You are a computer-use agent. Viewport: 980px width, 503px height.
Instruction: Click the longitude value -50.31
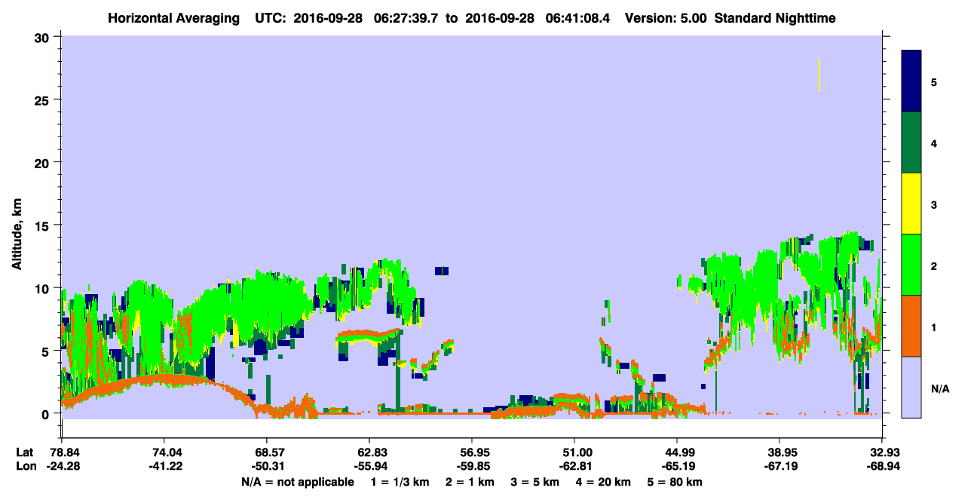click(267, 467)
